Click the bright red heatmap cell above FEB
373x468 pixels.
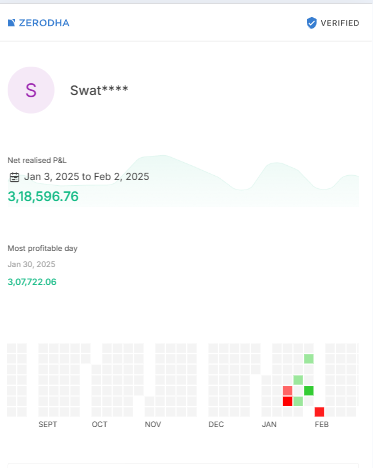point(319,412)
